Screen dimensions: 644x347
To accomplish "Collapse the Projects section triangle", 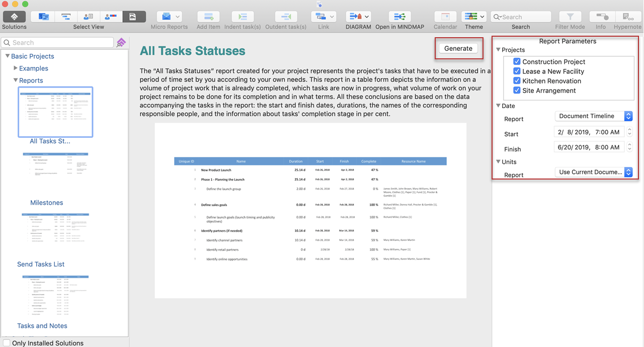I will tap(498, 49).
